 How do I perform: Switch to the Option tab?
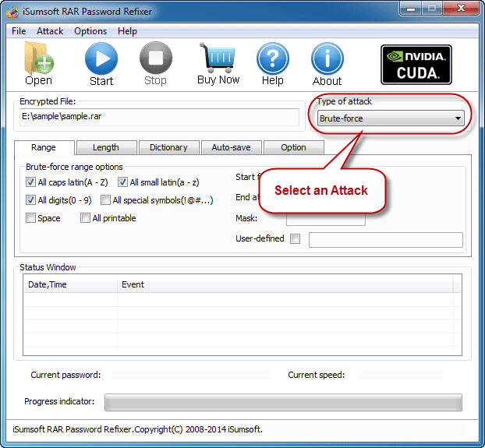293,147
